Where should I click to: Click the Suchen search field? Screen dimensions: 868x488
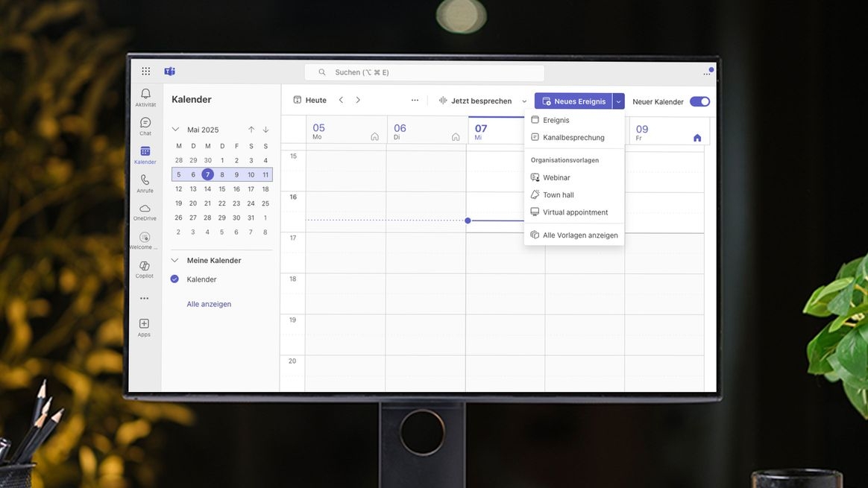click(x=424, y=72)
